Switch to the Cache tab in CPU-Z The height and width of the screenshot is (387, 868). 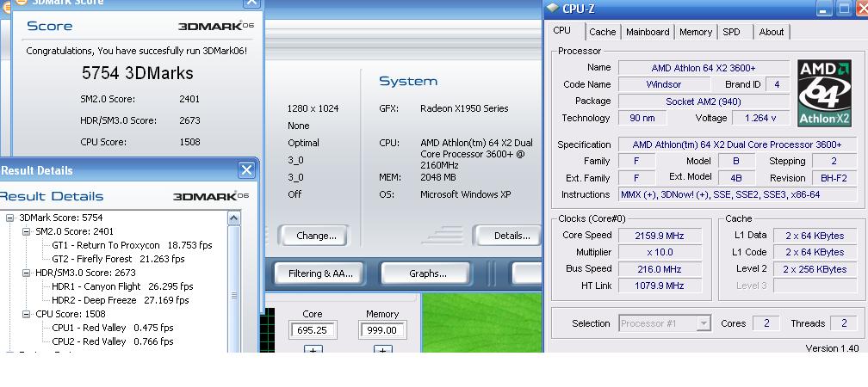602,32
